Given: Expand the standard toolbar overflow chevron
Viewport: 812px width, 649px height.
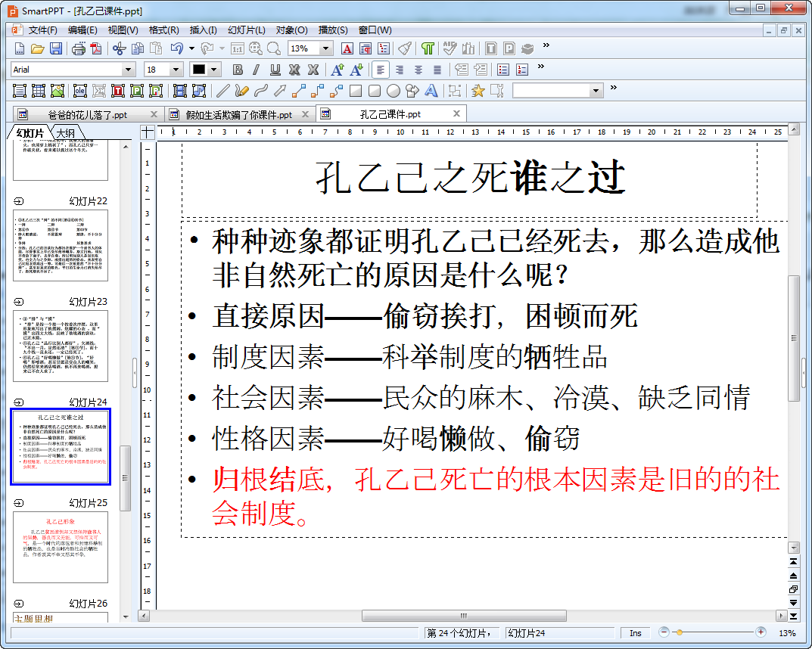Looking at the screenshot, I should (546, 45).
